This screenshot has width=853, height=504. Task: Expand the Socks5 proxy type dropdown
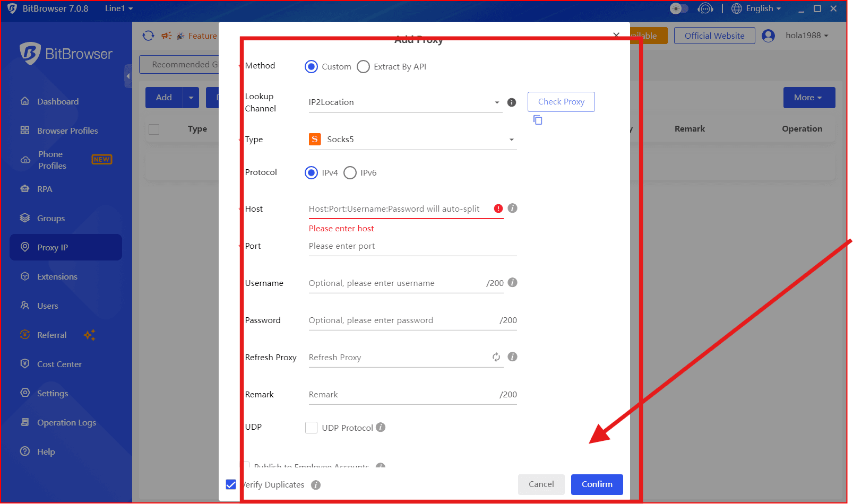pyautogui.click(x=412, y=140)
